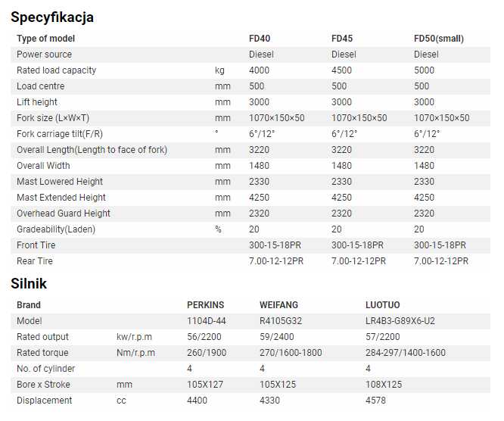This screenshot has height=421, width=504.
Task: Click the Rated output row label
Action: (x=42, y=337)
